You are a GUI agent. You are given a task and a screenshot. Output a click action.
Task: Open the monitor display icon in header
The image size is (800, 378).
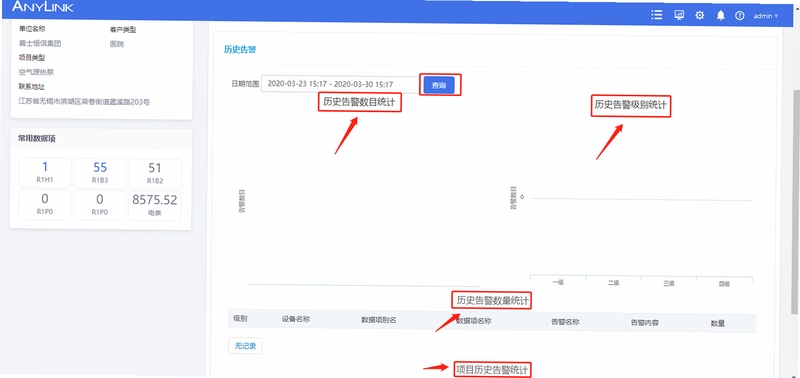click(x=679, y=15)
